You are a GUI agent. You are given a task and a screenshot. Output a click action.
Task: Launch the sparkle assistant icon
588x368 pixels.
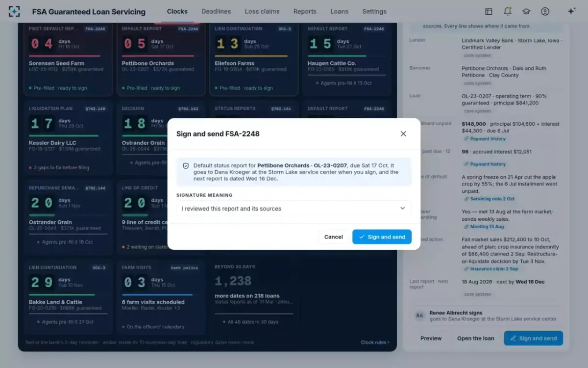[x=571, y=11]
